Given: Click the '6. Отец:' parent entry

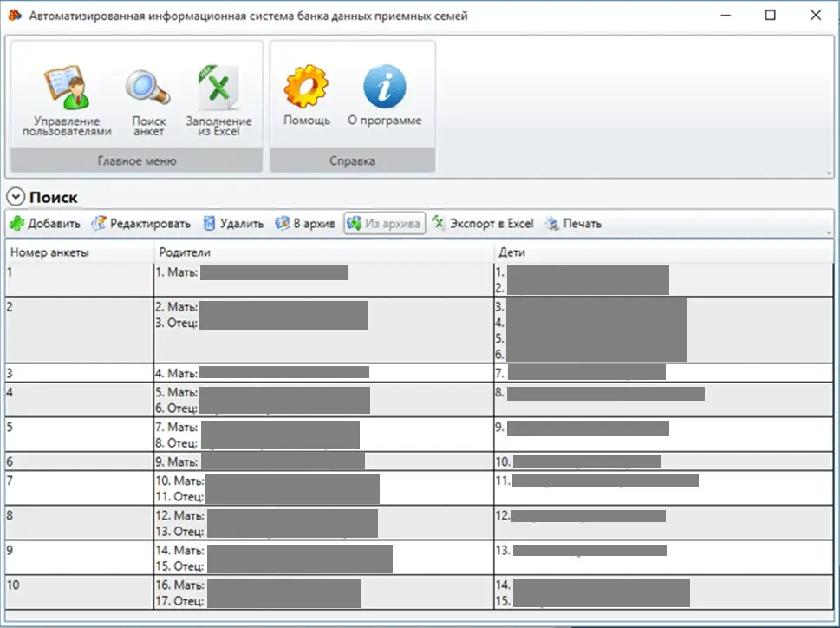Looking at the screenshot, I should (177, 409).
